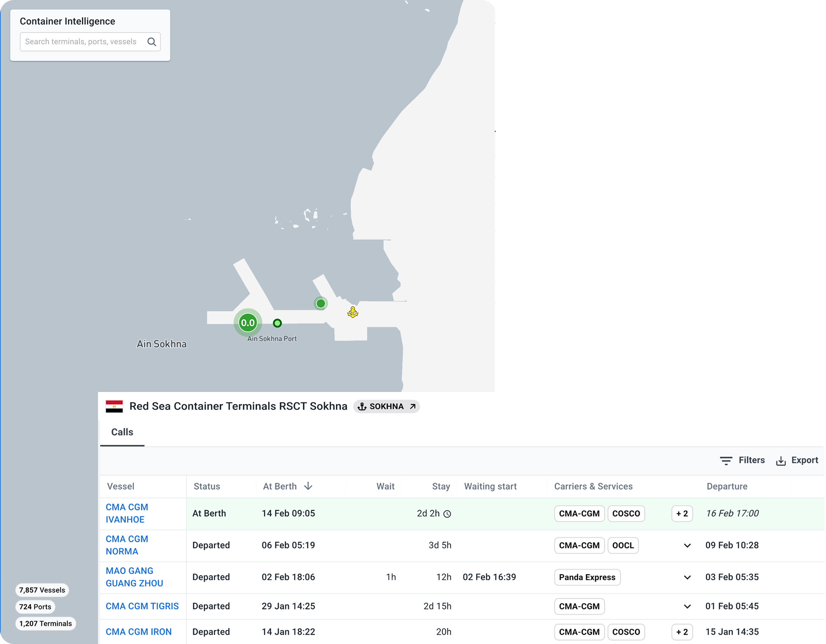Viewport: 826px width, 644px height.
Task: Show +2 more carriers for IVANHOE
Action: (681, 513)
